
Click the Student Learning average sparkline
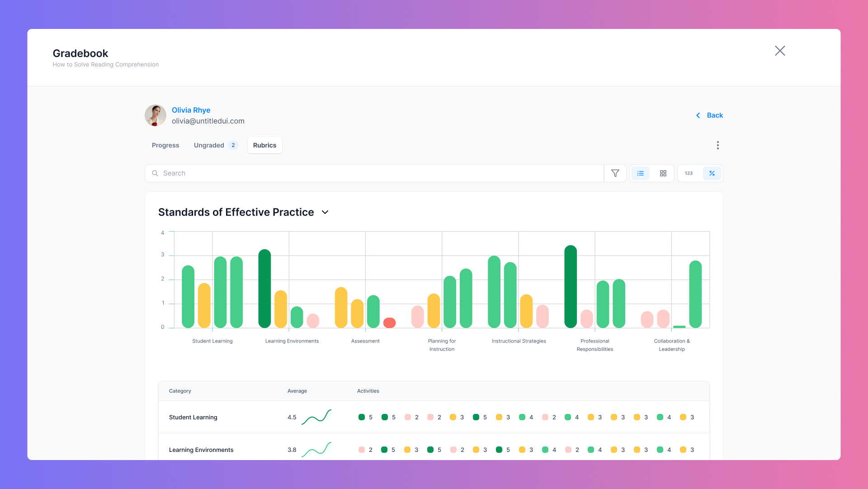pos(316,417)
